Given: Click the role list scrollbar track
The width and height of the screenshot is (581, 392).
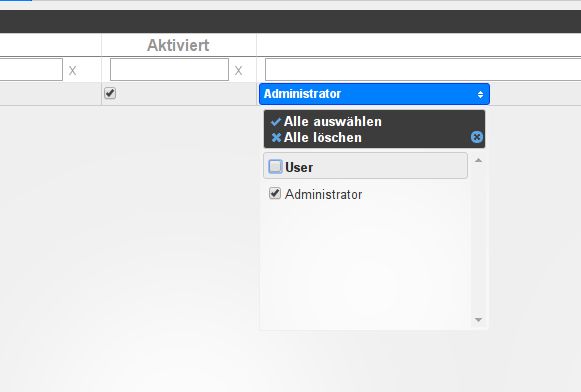Looking at the screenshot, I should [x=478, y=241].
